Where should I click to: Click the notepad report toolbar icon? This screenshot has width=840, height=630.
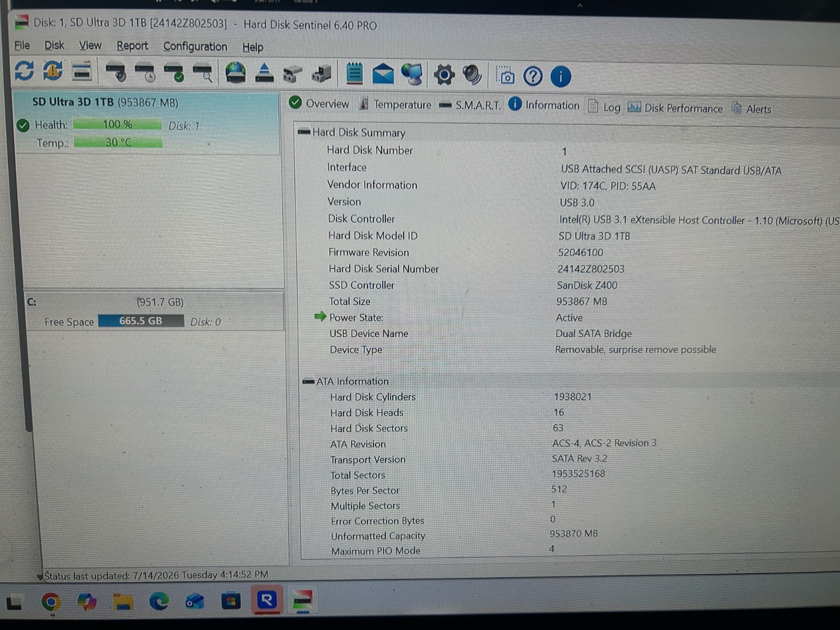[354, 73]
